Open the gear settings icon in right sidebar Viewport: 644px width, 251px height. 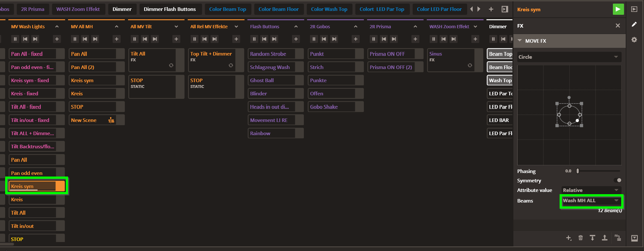pyautogui.click(x=634, y=40)
